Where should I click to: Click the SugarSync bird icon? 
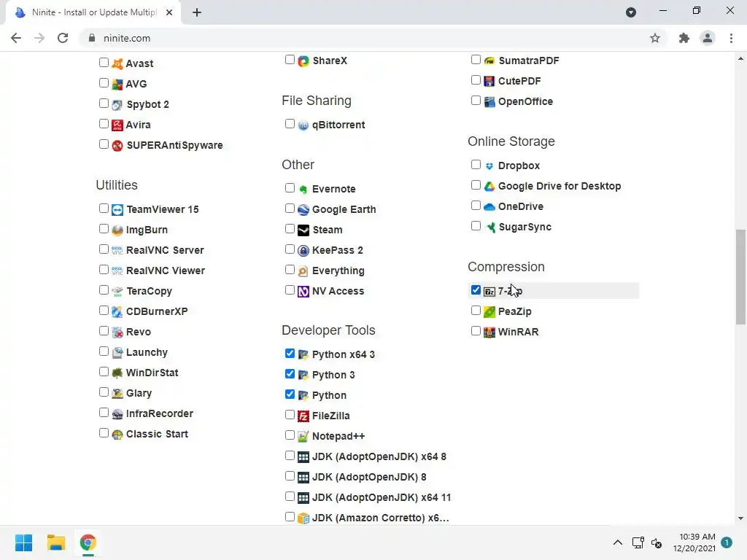490,227
